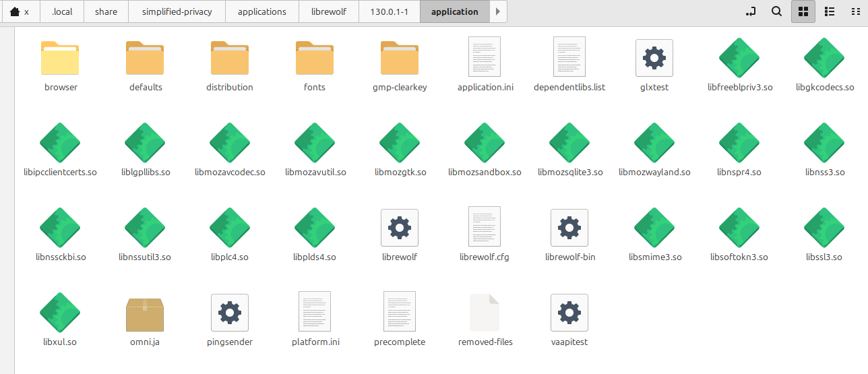This screenshot has width=868, height=374.
Task: Select the pingsender executable icon
Action: click(x=230, y=312)
